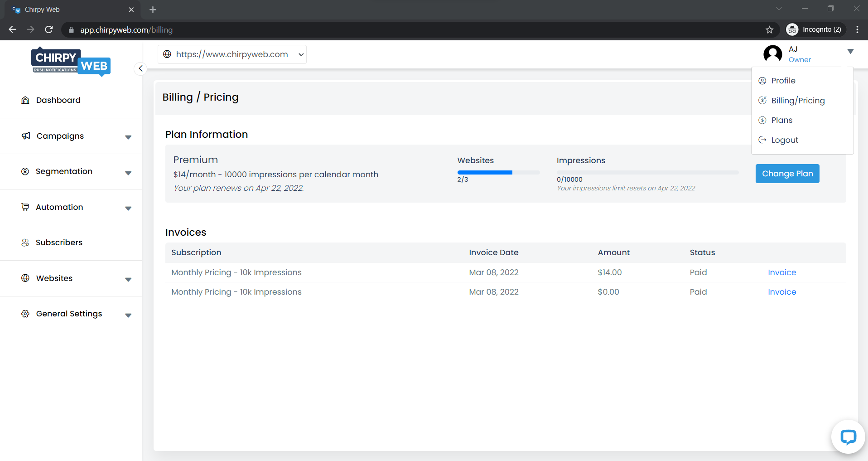The height and width of the screenshot is (461, 868).
Task: Click the plan renewal date text
Action: tap(239, 188)
